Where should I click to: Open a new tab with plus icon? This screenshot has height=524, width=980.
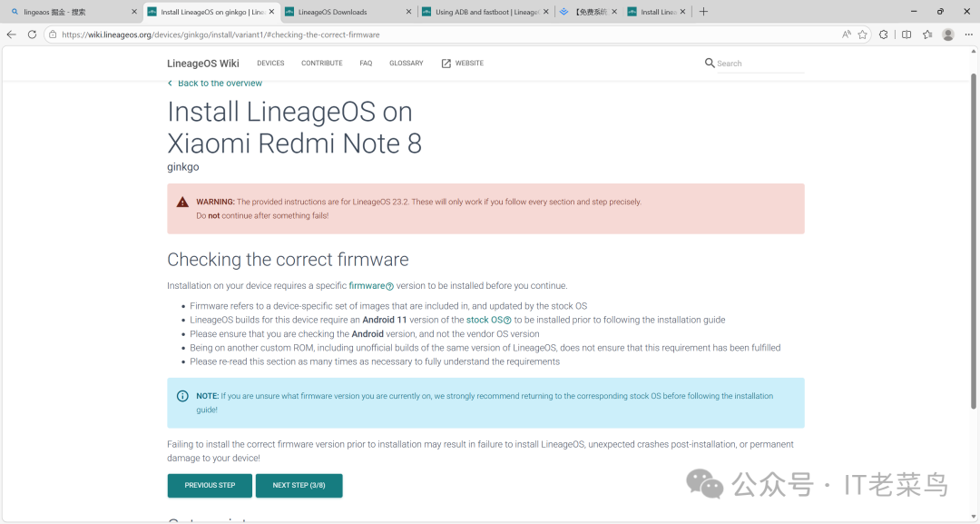click(703, 11)
